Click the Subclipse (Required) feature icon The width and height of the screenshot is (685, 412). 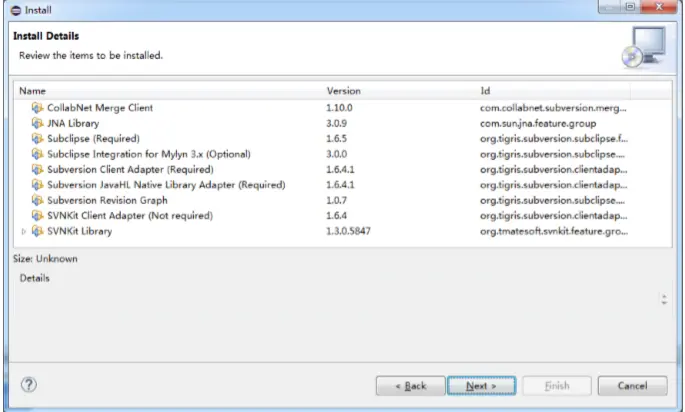[38, 138]
